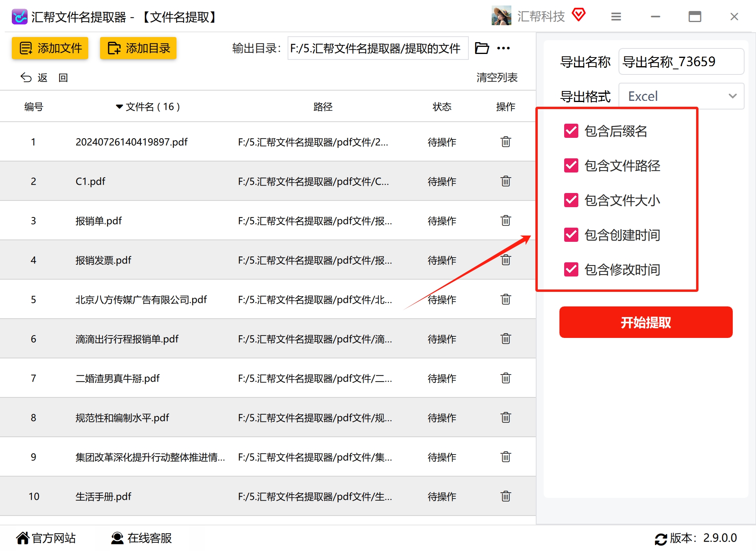The width and height of the screenshot is (756, 551).
Task: Click the 汇帮科技 user avatar
Action: coord(501,16)
